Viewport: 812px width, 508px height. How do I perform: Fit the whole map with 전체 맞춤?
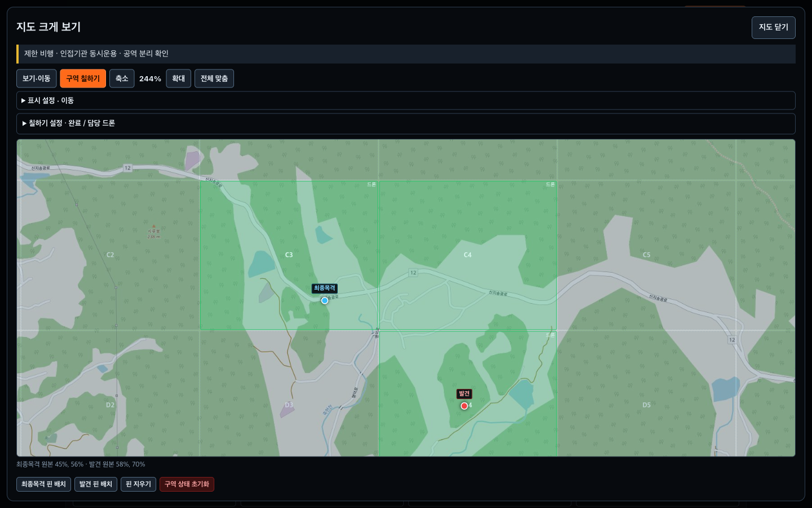point(214,78)
